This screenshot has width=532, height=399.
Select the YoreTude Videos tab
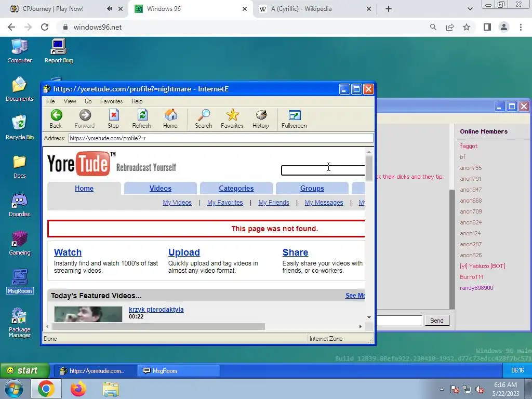tap(161, 188)
